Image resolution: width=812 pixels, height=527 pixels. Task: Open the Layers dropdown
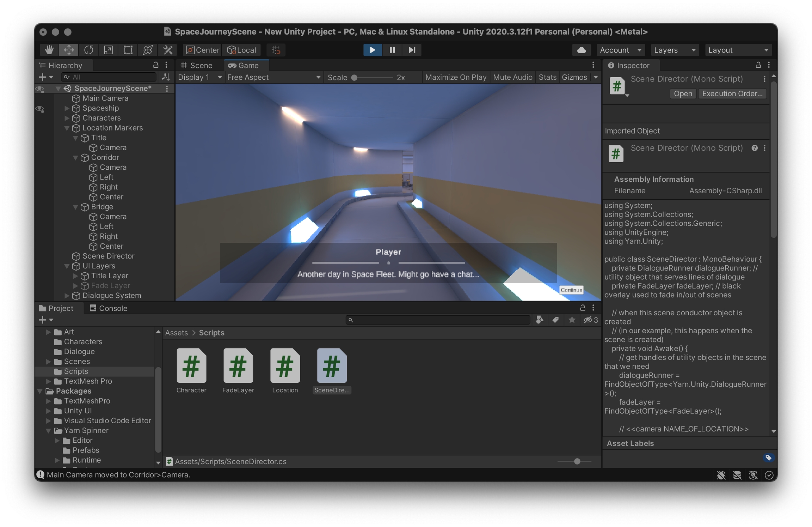point(674,50)
